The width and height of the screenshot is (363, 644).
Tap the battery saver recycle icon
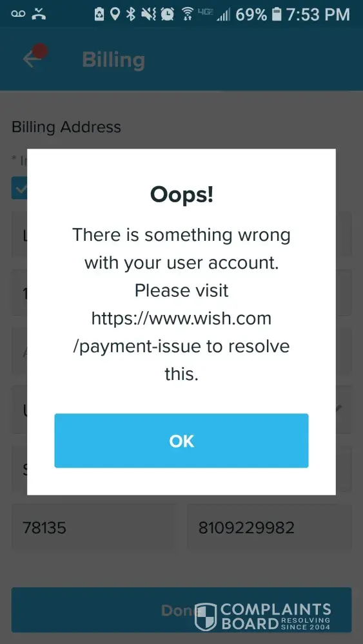[100, 14]
